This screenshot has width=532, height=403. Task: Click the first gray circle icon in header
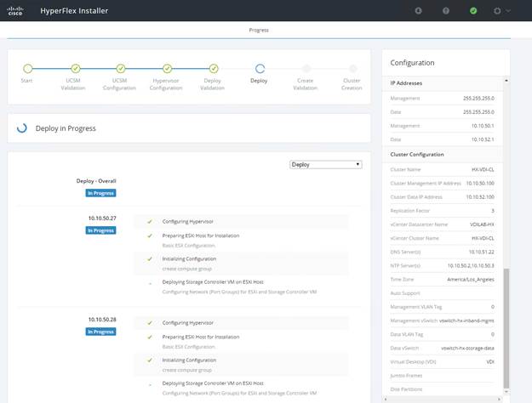419,11
